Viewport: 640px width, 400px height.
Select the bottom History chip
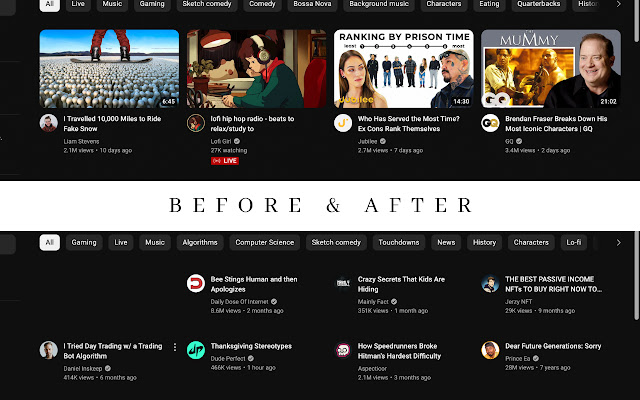click(x=484, y=242)
